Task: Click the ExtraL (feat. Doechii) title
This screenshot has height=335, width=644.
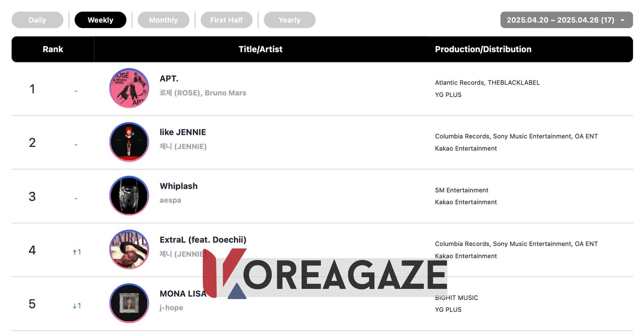Action: tap(203, 240)
